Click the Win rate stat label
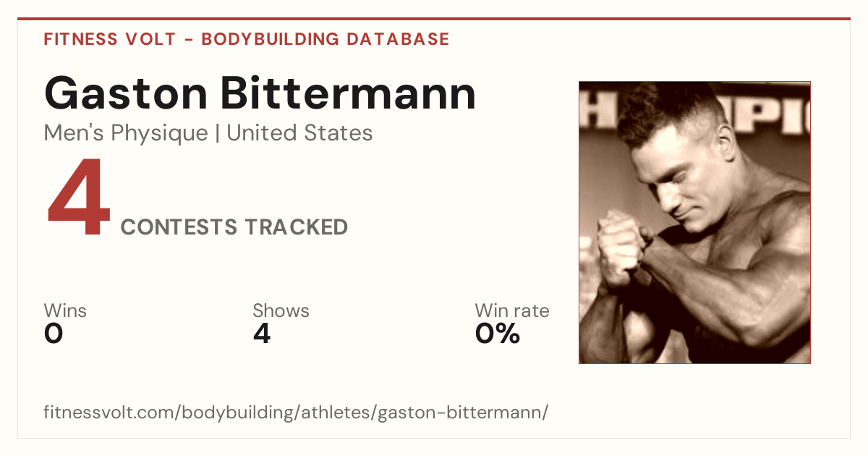The image size is (868, 456). click(x=512, y=311)
